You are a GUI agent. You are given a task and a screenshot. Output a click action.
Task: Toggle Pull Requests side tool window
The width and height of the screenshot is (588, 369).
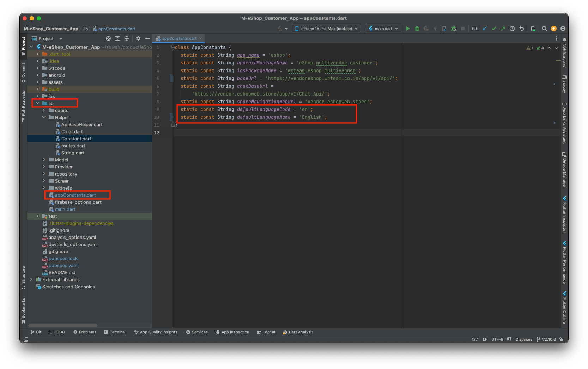click(x=23, y=106)
